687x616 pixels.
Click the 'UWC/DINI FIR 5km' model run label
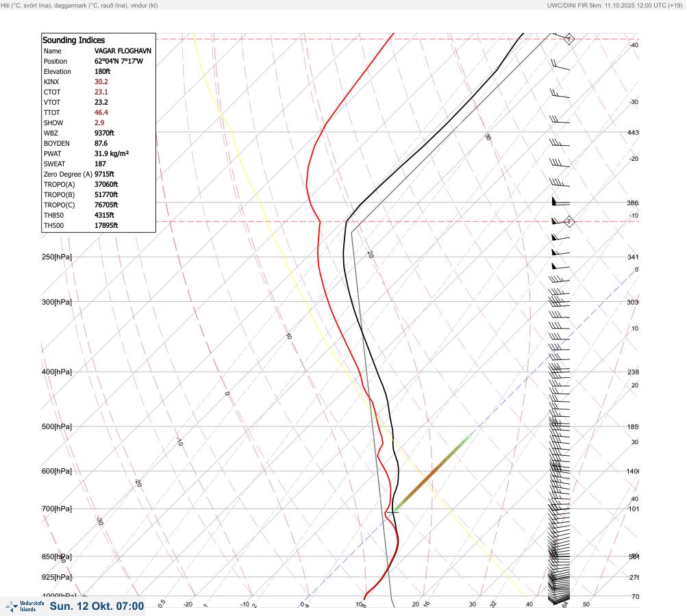575,5
